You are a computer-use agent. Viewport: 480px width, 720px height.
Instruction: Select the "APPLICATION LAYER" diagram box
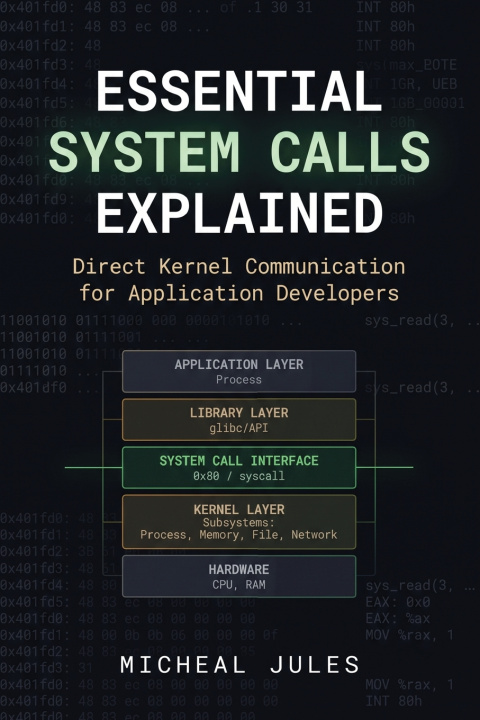coord(239,371)
